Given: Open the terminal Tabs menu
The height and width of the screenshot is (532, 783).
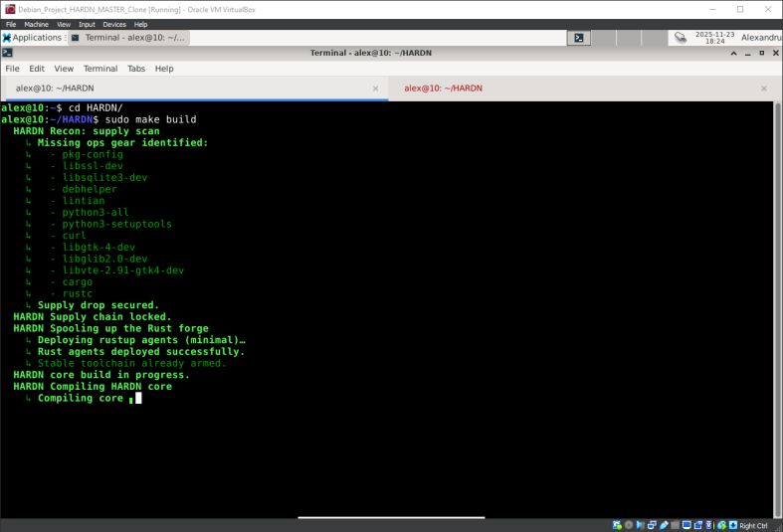Looking at the screenshot, I should point(136,69).
